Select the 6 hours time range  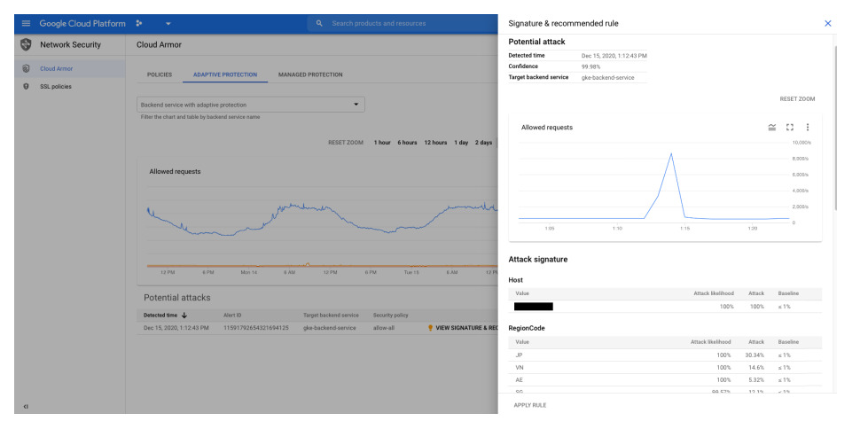pos(407,143)
